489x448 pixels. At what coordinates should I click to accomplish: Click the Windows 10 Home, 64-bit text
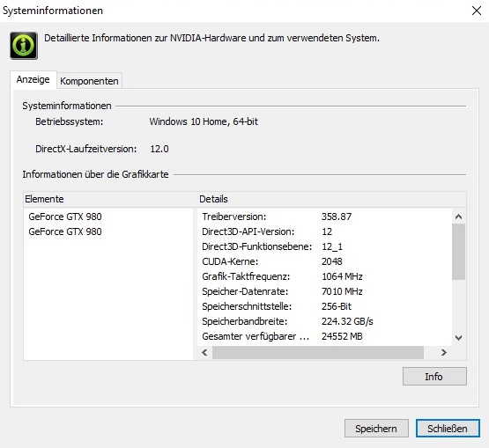(x=204, y=121)
